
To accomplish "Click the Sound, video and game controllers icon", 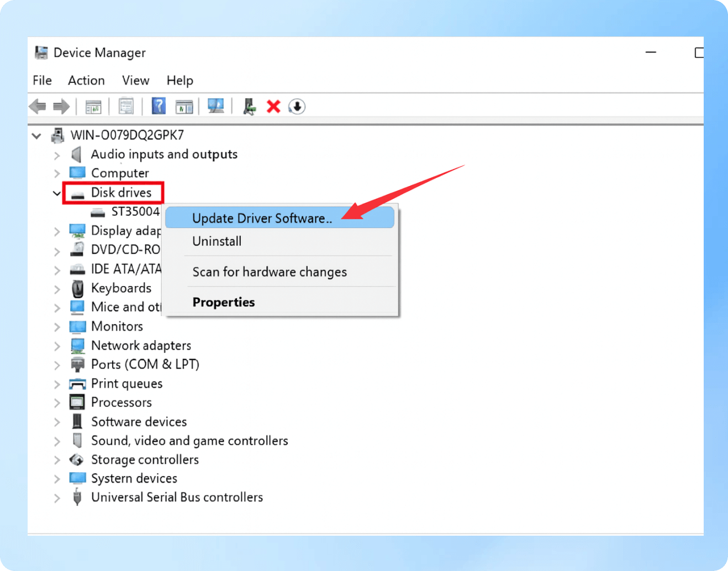I will point(77,441).
